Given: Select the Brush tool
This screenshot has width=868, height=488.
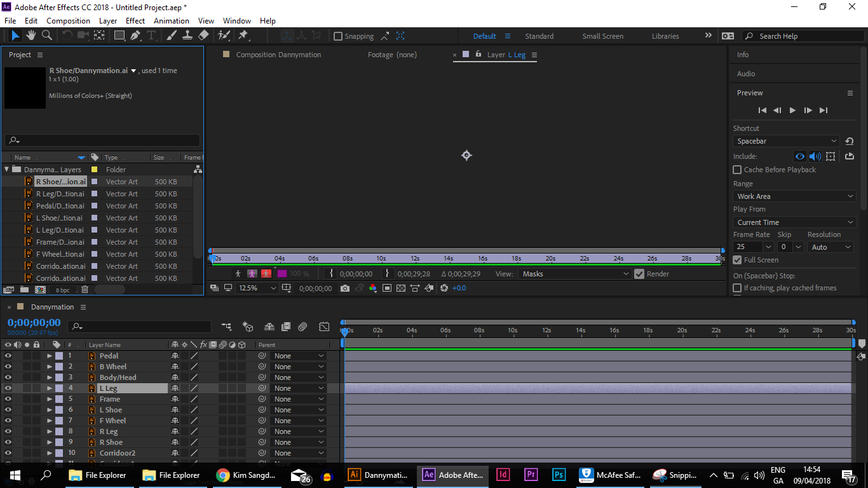Looking at the screenshot, I should pyautogui.click(x=172, y=36).
